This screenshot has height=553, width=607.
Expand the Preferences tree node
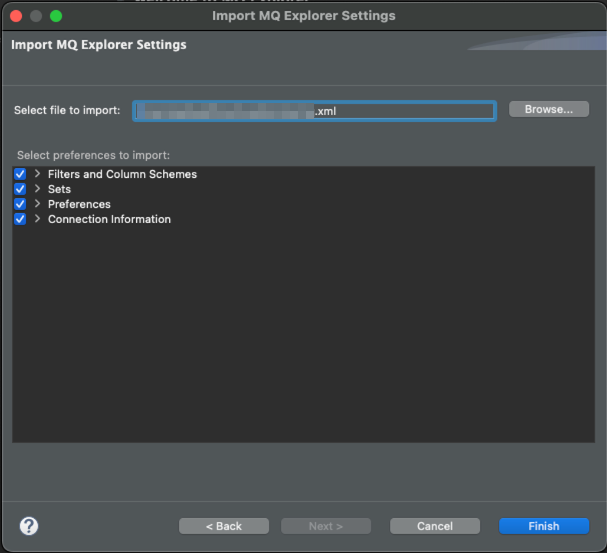[x=37, y=204]
